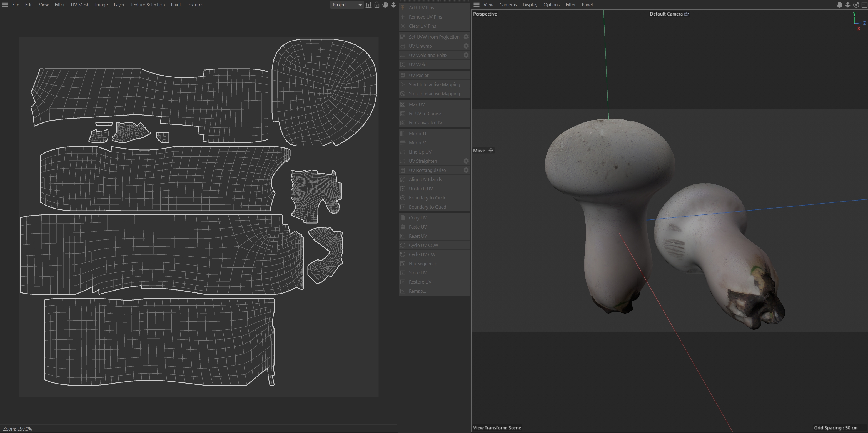Toggle the lock icon in UV editor

(x=377, y=5)
